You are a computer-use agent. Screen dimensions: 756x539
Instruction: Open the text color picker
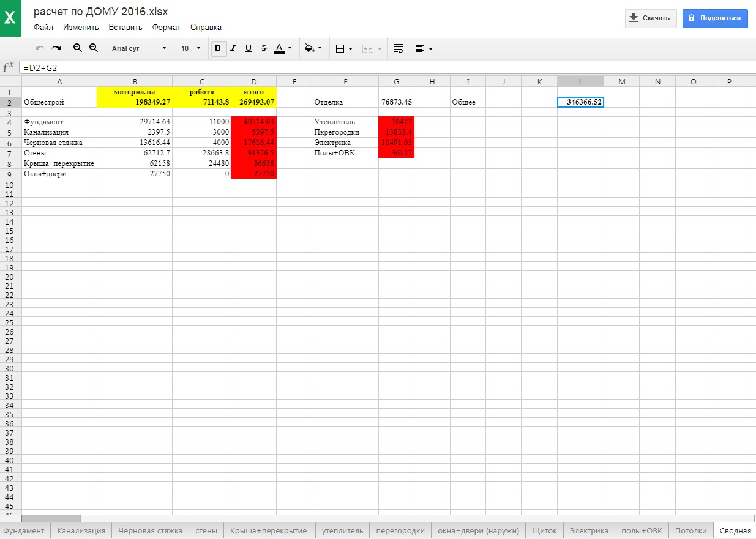(282, 48)
